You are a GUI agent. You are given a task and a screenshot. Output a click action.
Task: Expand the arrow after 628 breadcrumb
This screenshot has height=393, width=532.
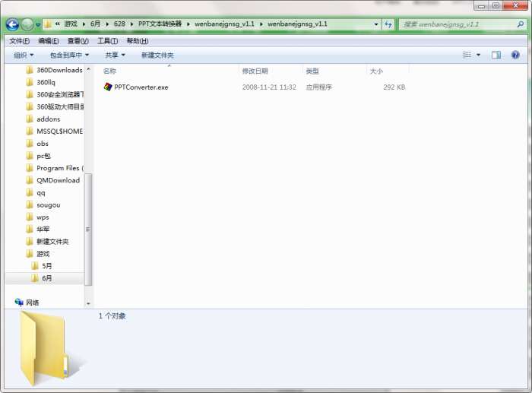(131, 24)
